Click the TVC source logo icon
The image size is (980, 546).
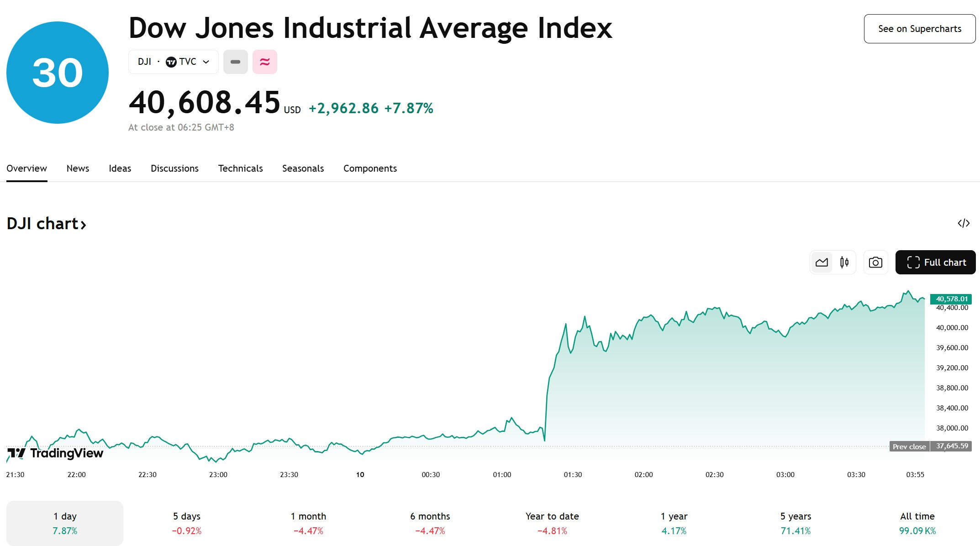tap(171, 62)
